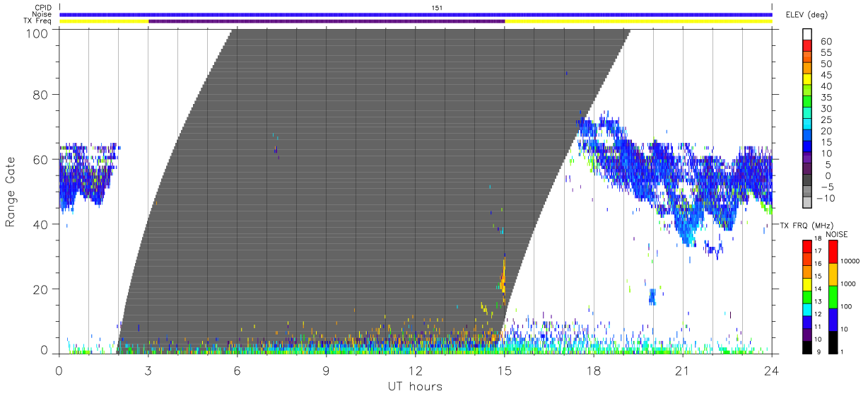Image resolution: width=868 pixels, height=401 pixels.
Task: Click the 15 tick label on the UT hours axis
Action: (x=505, y=371)
